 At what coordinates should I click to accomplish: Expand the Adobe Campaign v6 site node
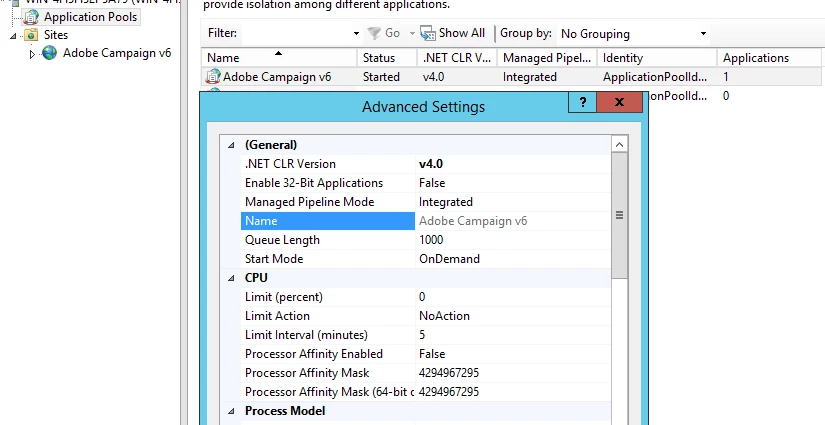32,54
